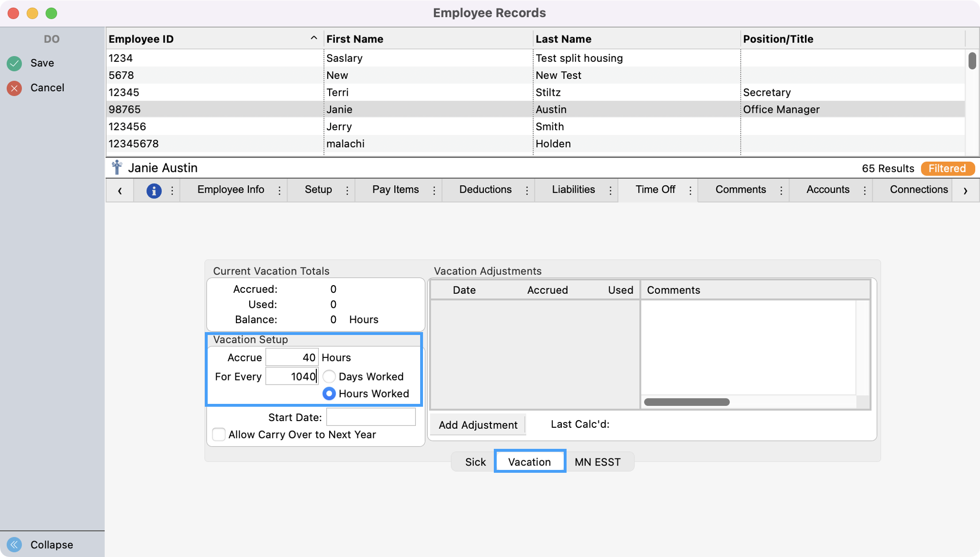Select the Days Worked radio button
The image size is (980, 557).
tap(329, 377)
